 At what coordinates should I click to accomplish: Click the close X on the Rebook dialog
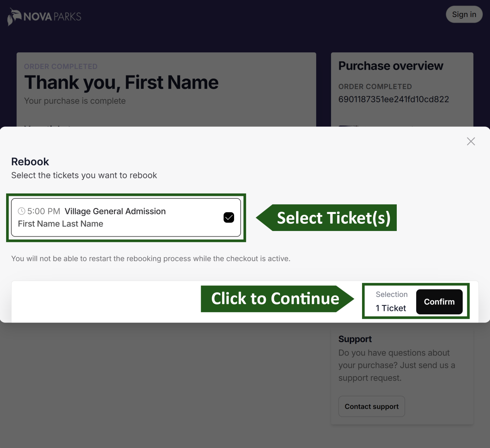[x=471, y=141]
